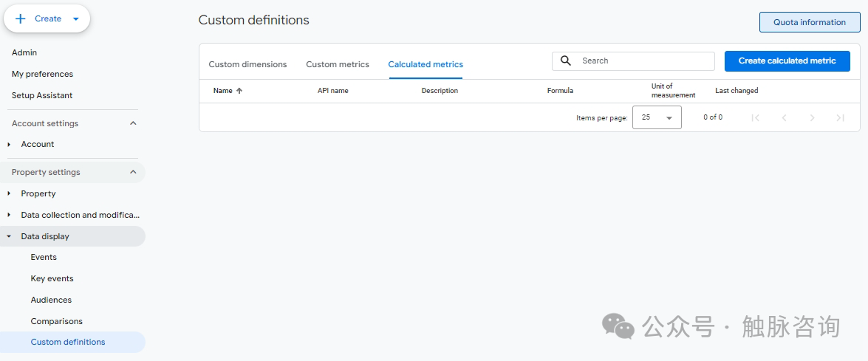Click the search magnifier icon
The height and width of the screenshot is (361, 868).
tap(566, 61)
